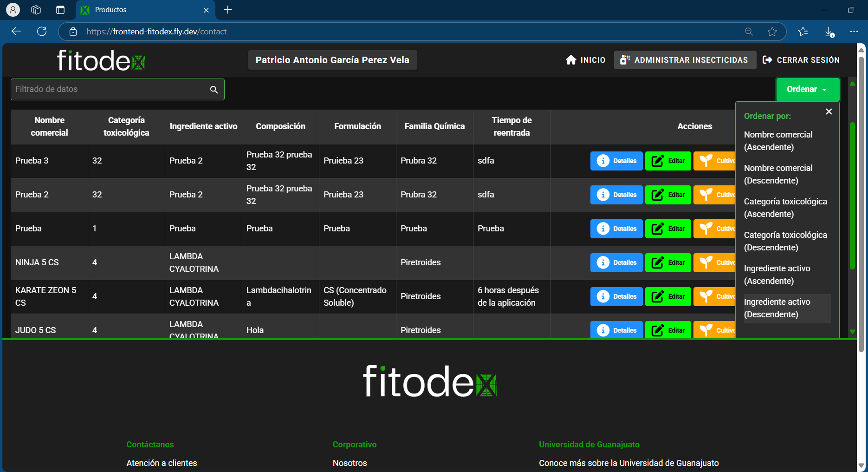Open Atención a clientes footer link

point(162,463)
